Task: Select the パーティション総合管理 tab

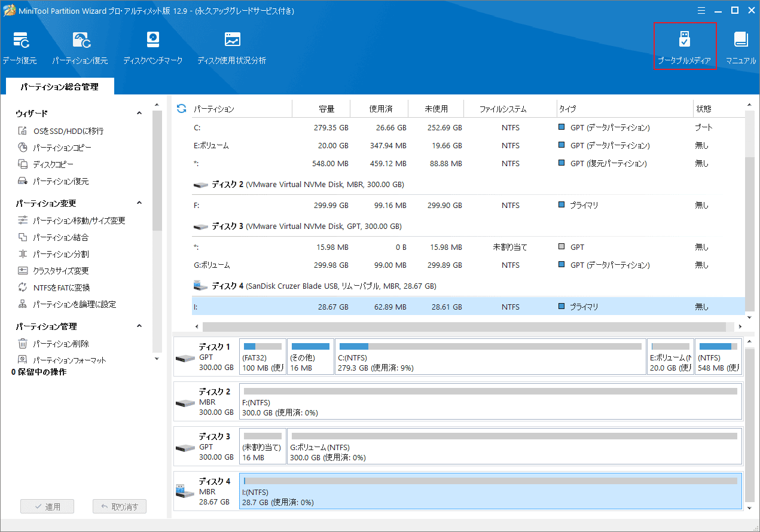Action: click(x=59, y=87)
